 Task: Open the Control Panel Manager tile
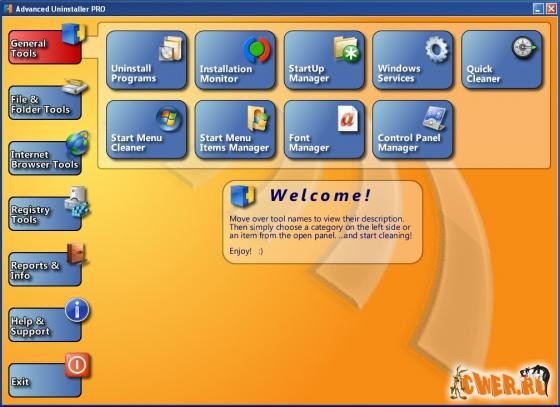[413, 130]
